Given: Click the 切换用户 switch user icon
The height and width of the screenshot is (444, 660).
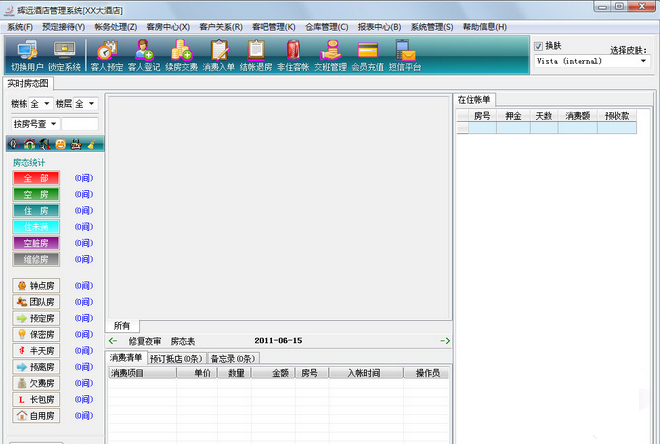Looking at the screenshot, I should click(27, 55).
